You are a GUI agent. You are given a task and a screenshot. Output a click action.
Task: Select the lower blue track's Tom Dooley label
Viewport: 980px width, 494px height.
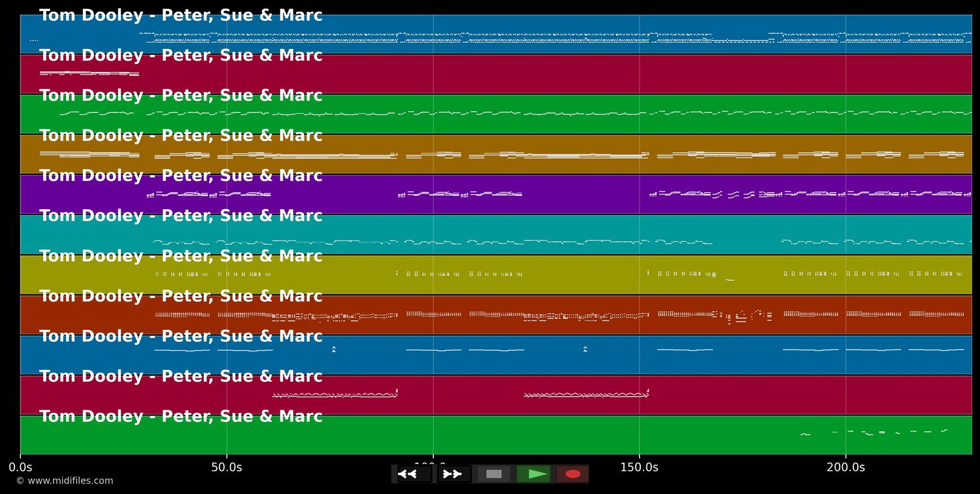coord(181,337)
